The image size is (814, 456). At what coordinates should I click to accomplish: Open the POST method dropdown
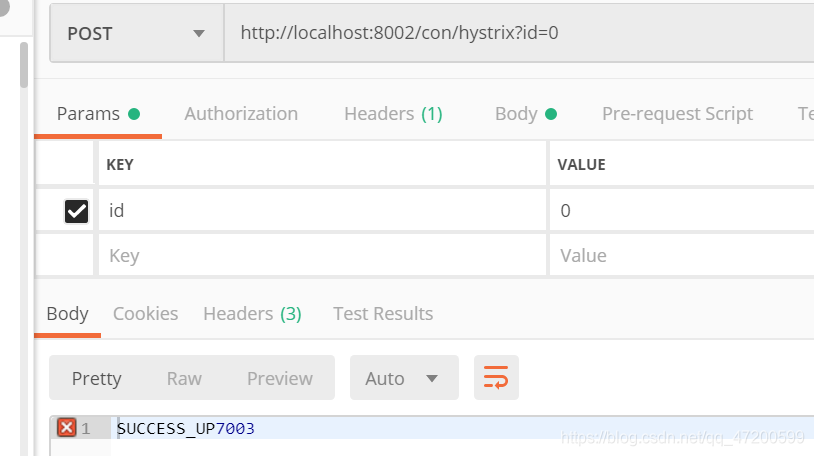click(x=137, y=33)
